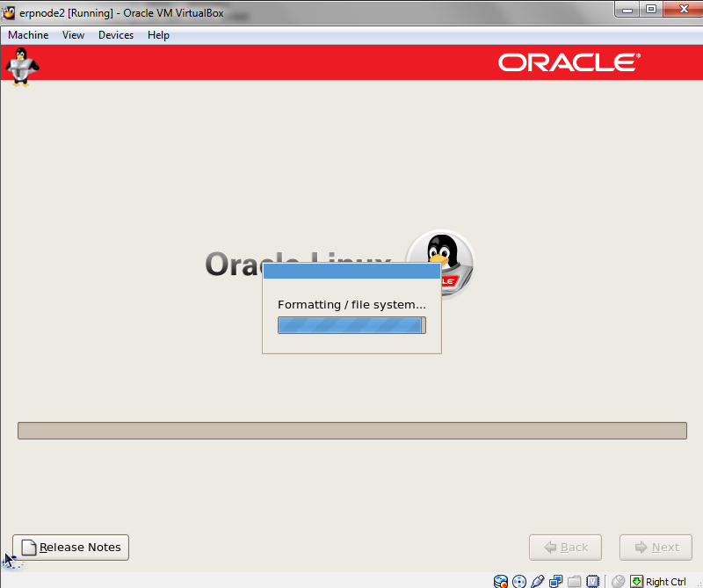Click the optical disc status icon
703x588 pixels.
click(x=519, y=581)
